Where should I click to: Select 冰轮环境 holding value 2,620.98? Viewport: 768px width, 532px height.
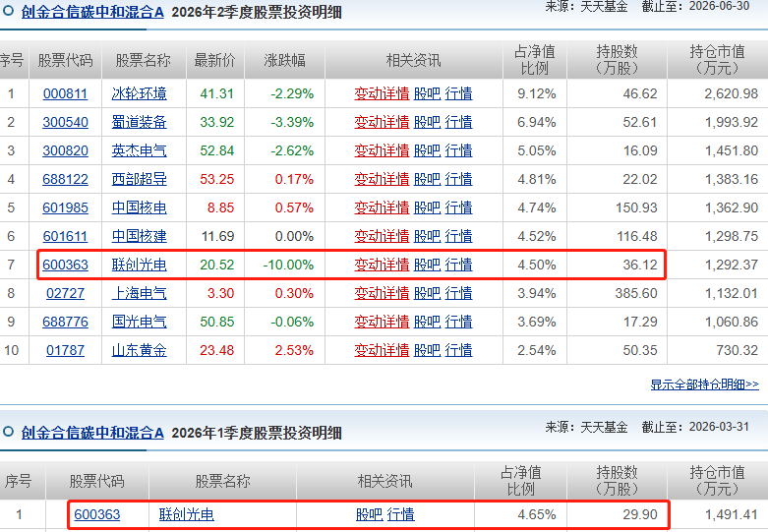point(732,93)
